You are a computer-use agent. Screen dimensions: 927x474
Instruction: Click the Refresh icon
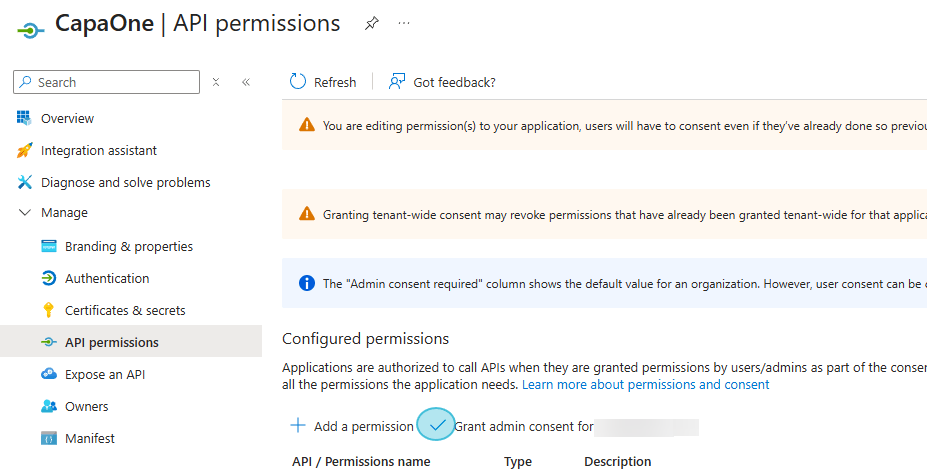coord(298,82)
